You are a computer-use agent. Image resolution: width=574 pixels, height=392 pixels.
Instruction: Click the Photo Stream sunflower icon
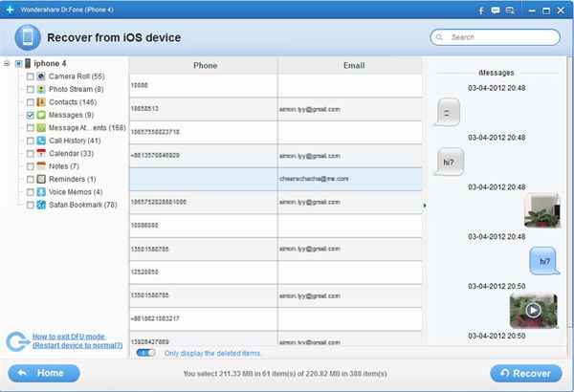[x=41, y=89]
